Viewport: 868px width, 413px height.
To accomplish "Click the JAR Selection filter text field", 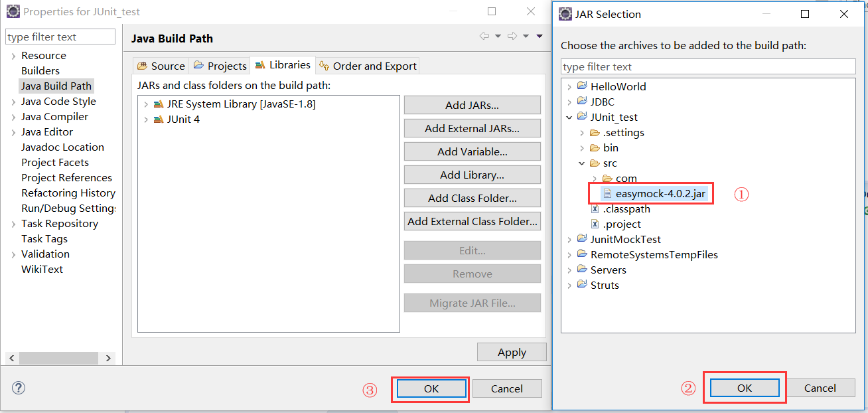I will point(708,66).
